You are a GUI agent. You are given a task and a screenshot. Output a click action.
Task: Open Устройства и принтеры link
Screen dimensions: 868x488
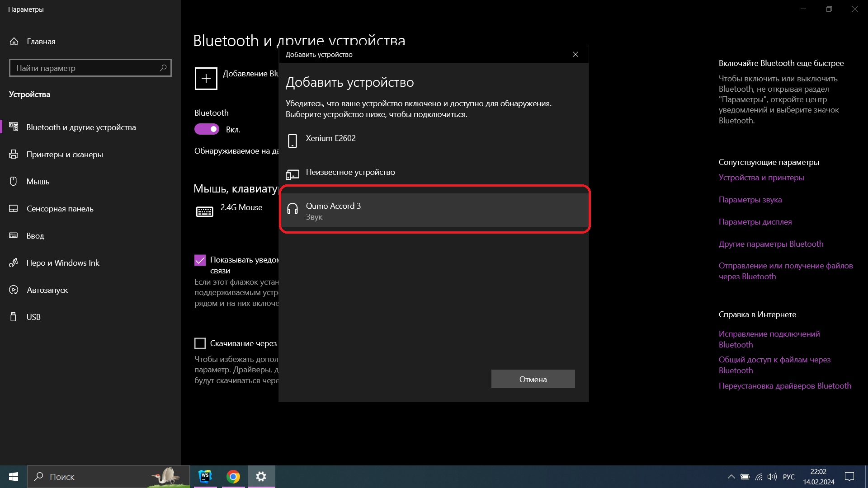click(761, 178)
